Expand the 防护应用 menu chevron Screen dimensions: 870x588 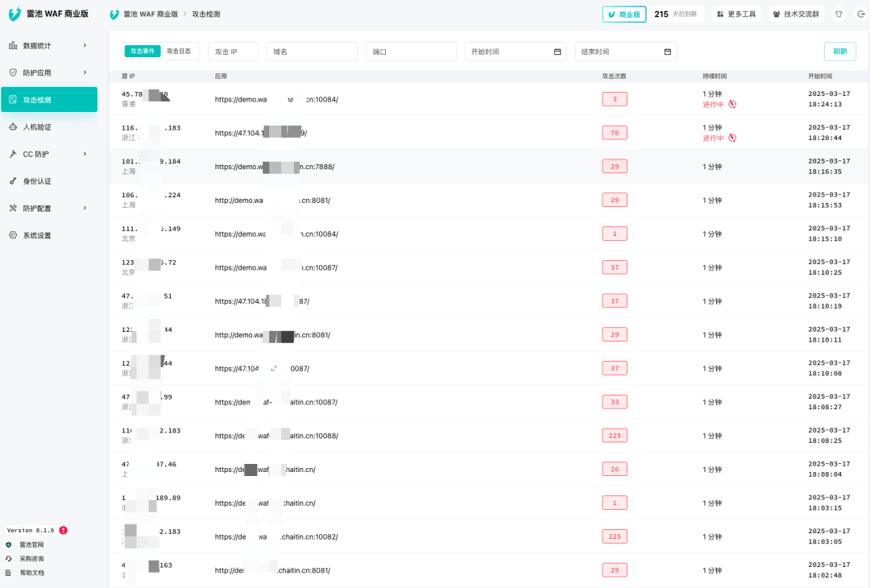[85, 72]
